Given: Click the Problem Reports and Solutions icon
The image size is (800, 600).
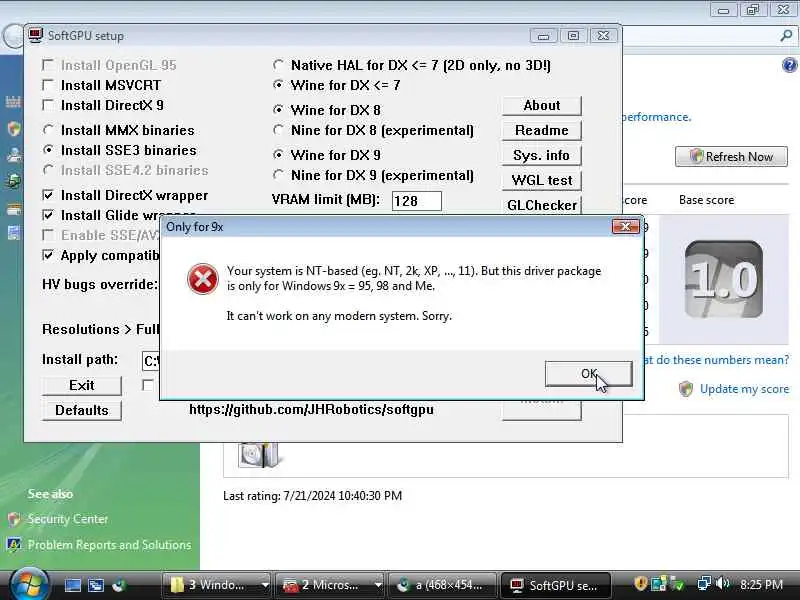Looking at the screenshot, I should point(14,544).
